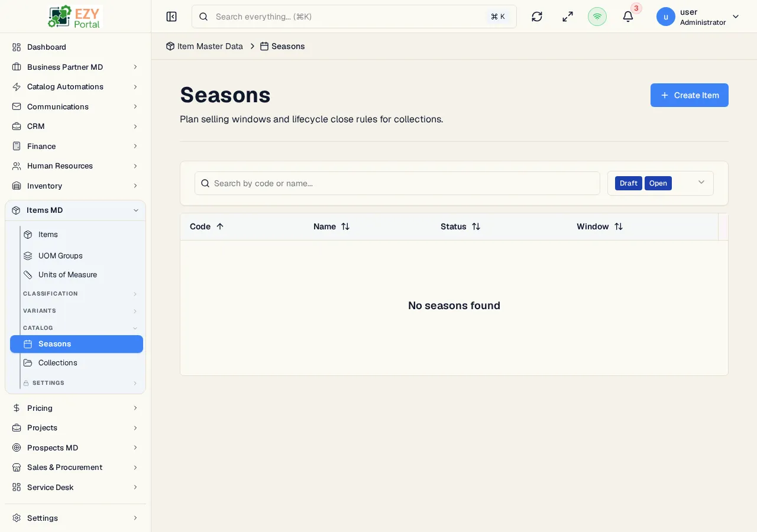Click the CRM icon in sidebar
This screenshot has width=757, height=532.
[x=17, y=126]
